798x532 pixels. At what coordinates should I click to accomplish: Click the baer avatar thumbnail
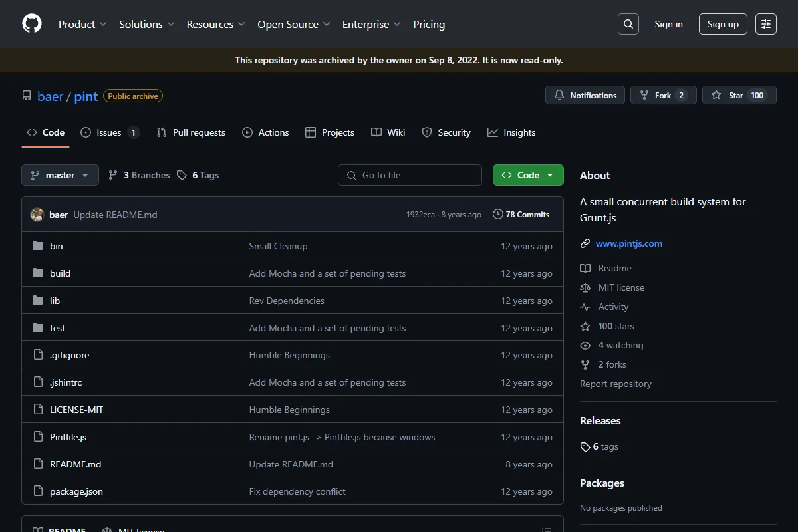tap(37, 215)
